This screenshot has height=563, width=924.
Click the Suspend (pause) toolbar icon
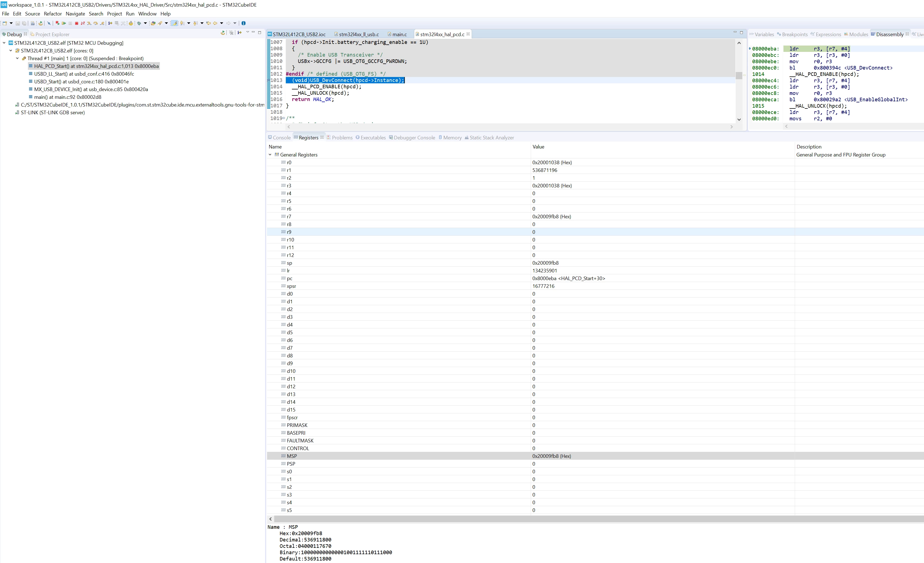[70, 23]
